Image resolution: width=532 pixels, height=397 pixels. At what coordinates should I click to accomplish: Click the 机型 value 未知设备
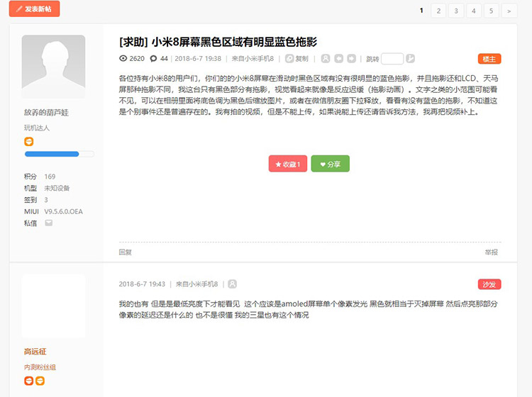pos(57,188)
